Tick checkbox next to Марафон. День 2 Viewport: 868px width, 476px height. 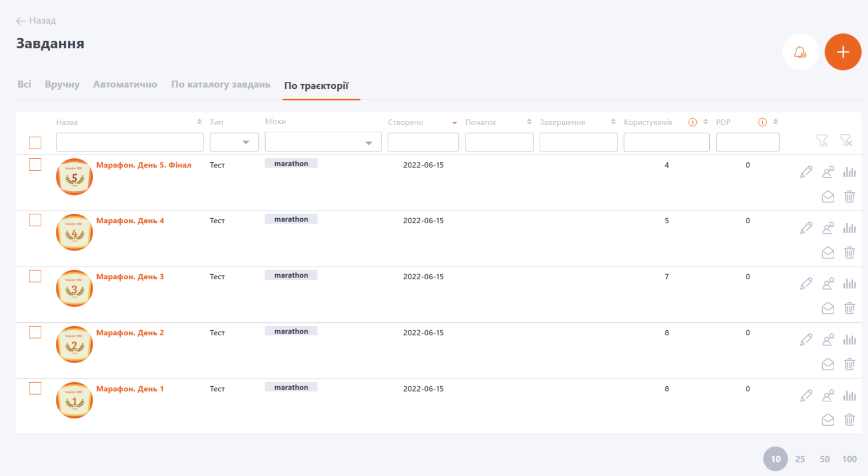pos(34,332)
